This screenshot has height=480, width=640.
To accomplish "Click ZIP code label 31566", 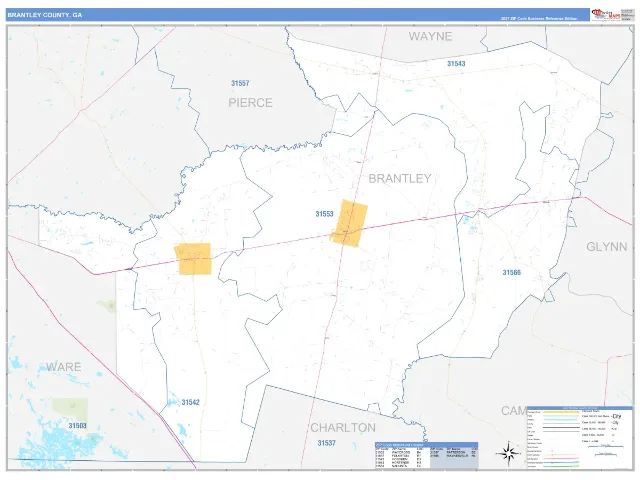I will coord(511,273).
